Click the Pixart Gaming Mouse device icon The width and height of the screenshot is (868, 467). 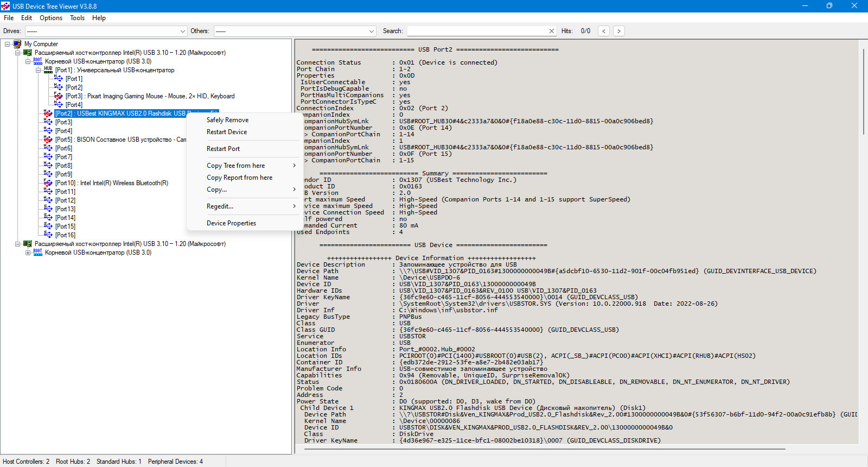59,96
